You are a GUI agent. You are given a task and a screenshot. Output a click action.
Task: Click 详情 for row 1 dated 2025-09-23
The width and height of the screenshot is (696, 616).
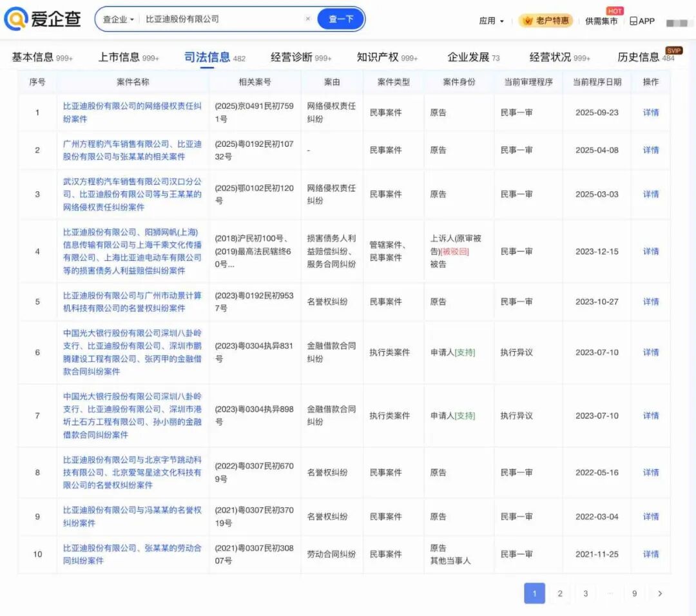tap(651, 112)
